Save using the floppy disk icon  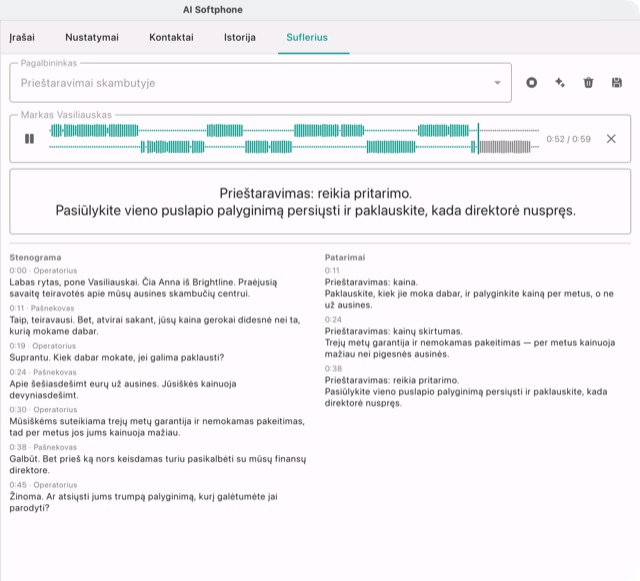[x=617, y=83]
